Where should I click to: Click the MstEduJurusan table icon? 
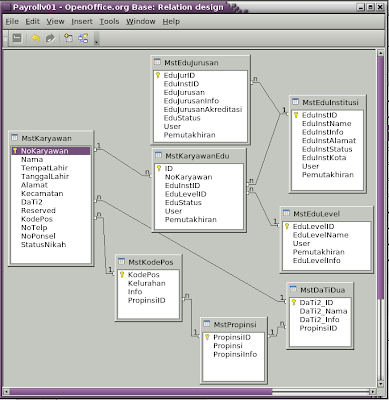pyautogui.click(x=157, y=62)
